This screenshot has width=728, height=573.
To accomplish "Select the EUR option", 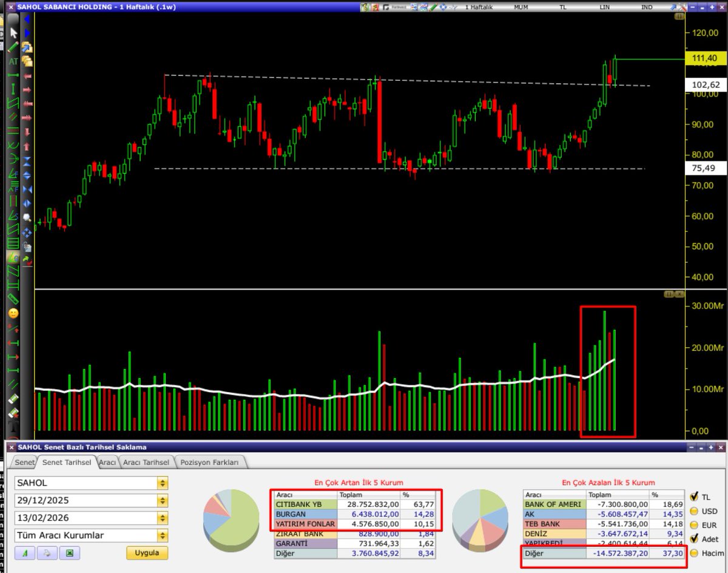I will tap(695, 524).
